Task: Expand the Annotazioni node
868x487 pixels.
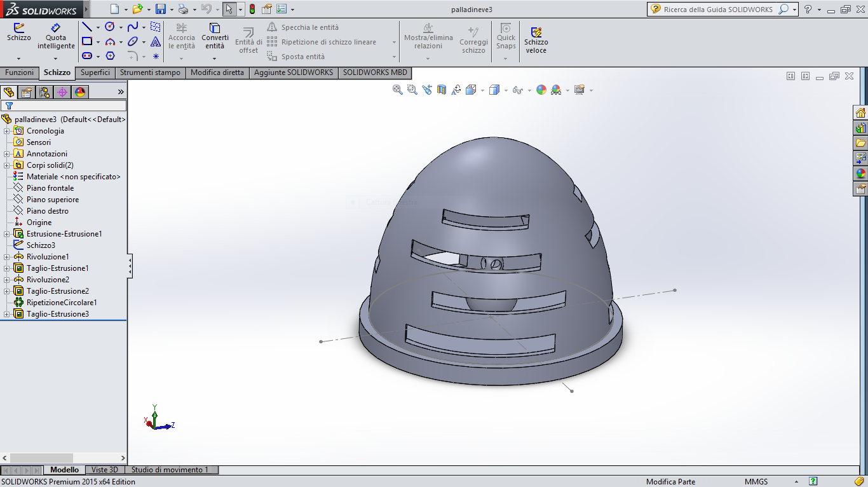Action: (6, 154)
